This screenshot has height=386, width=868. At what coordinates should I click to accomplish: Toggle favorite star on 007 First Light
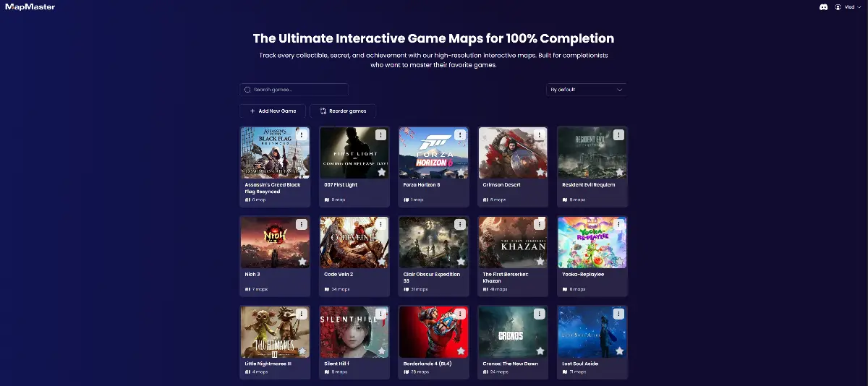click(x=381, y=172)
